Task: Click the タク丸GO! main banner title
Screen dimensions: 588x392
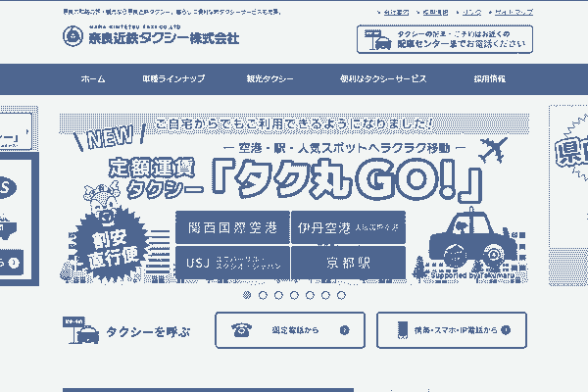Action: pos(347,179)
